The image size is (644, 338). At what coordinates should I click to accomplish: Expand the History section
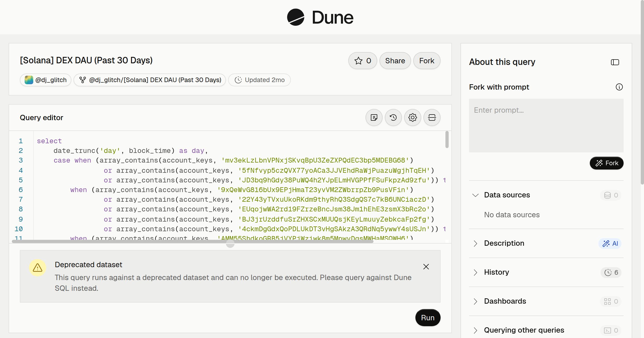coord(475,272)
